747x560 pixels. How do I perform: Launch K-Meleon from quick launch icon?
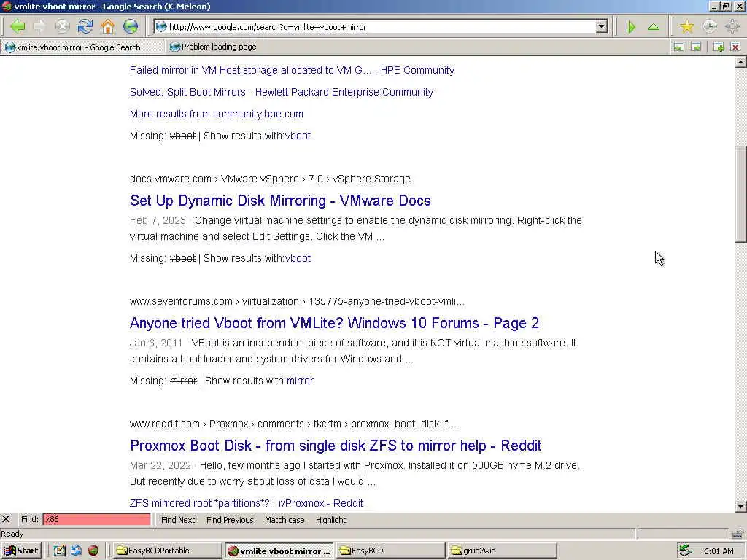(93, 551)
